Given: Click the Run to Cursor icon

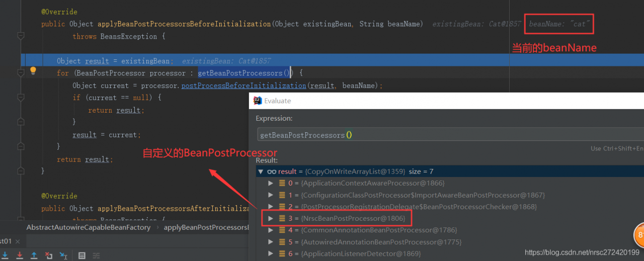Looking at the screenshot, I should click(63, 255).
